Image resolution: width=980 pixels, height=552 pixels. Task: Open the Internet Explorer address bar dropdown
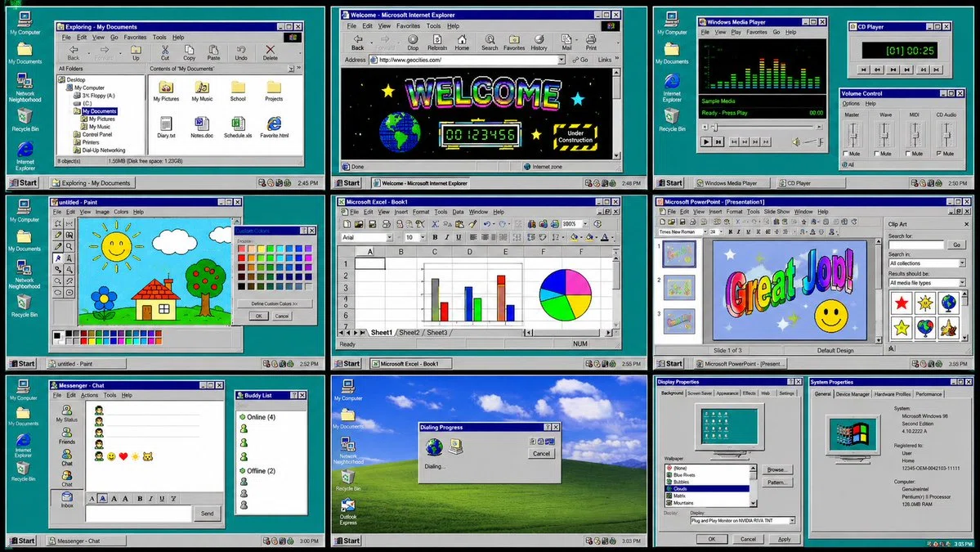coord(561,60)
